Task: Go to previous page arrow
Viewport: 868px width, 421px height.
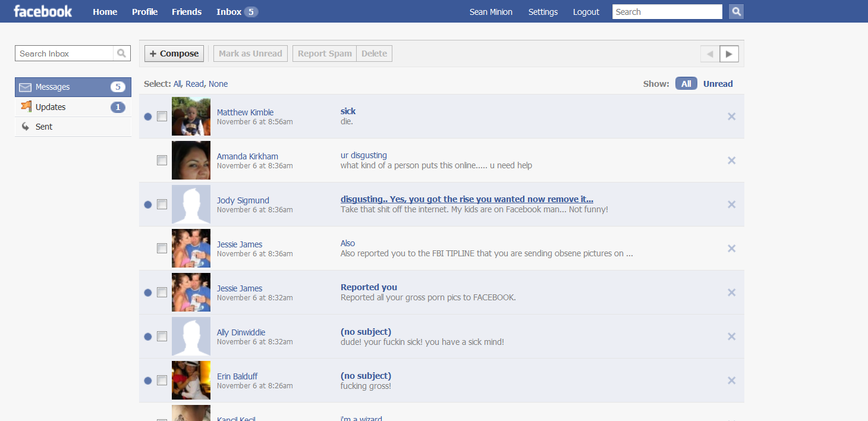Action: pos(710,54)
